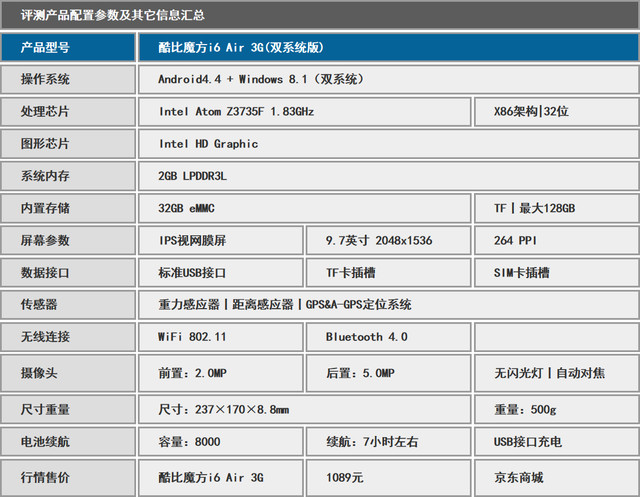Click Android4.4 + Windows 8.1 cell
Screen dimensions: 640x497
click(x=389, y=79)
